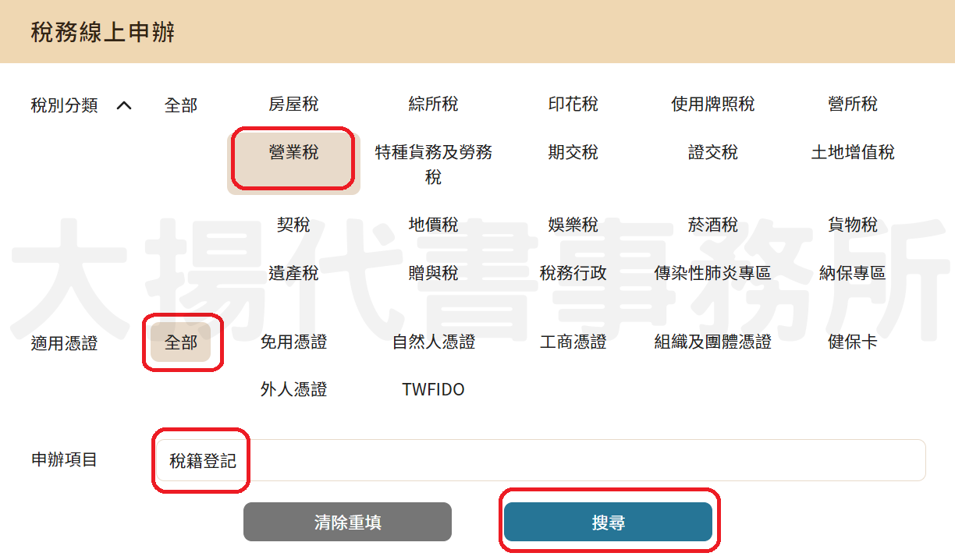Click the 申辦項目 text input field
The height and width of the screenshot is (560, 955).
pos(538,460)
